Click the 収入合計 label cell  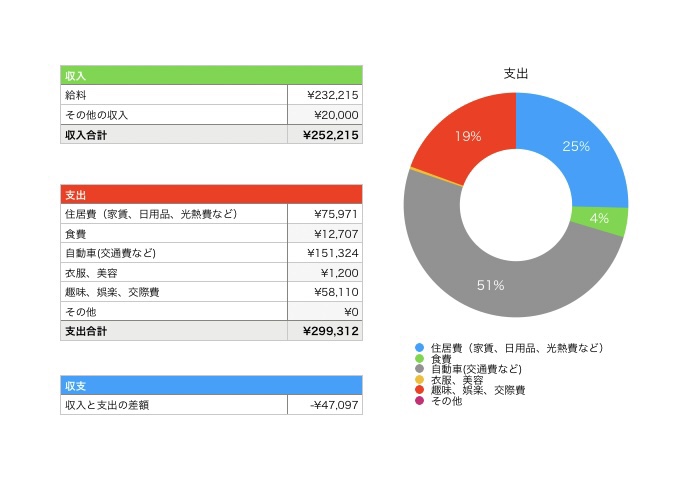(174, 134)
